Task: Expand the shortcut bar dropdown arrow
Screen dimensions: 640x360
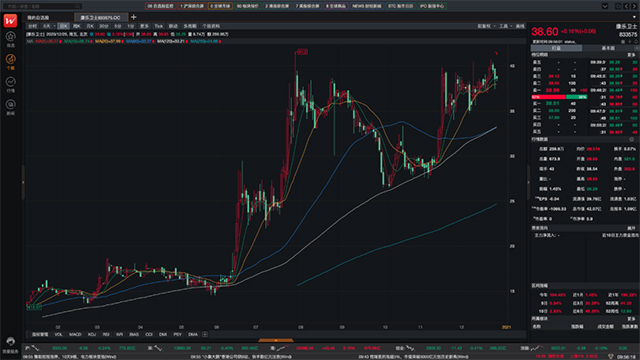Action: click(605, 6)
